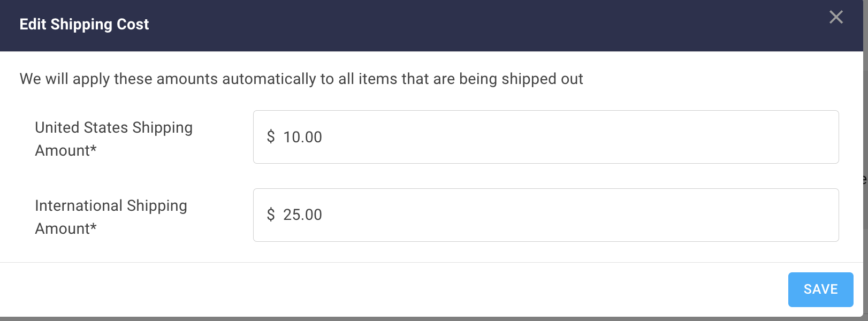
Task: Click the asterisk after International Amount
Action: tap(94, 227)
